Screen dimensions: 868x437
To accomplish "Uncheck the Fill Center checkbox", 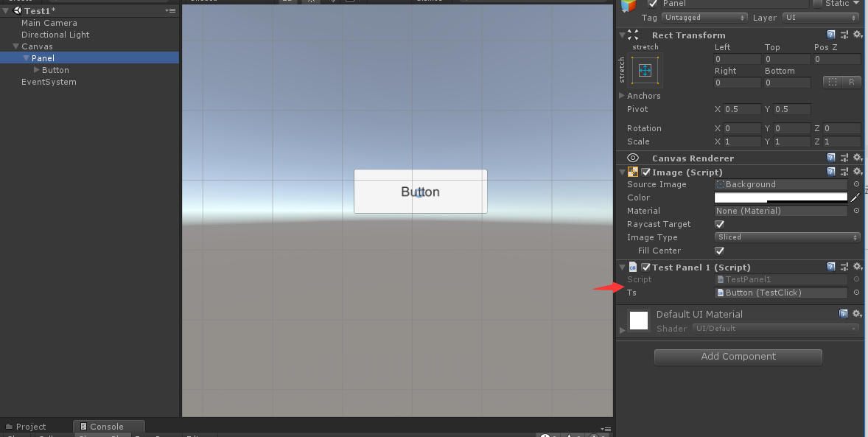I will [x=719, y=251].
